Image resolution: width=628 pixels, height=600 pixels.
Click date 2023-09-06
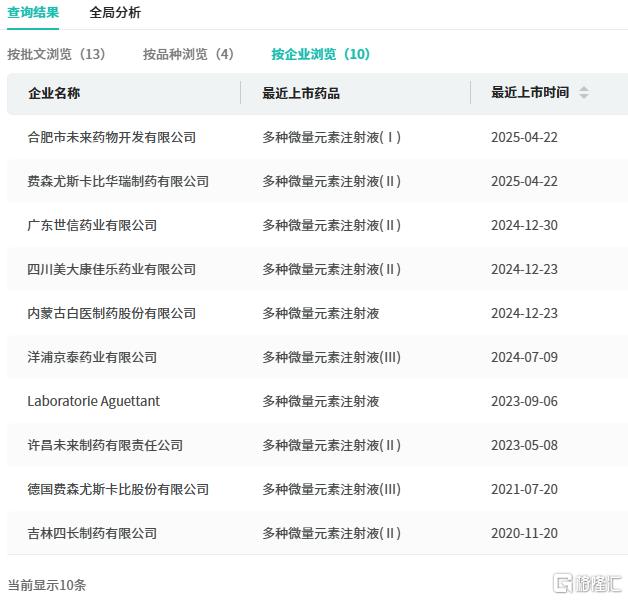pos(524,401)
